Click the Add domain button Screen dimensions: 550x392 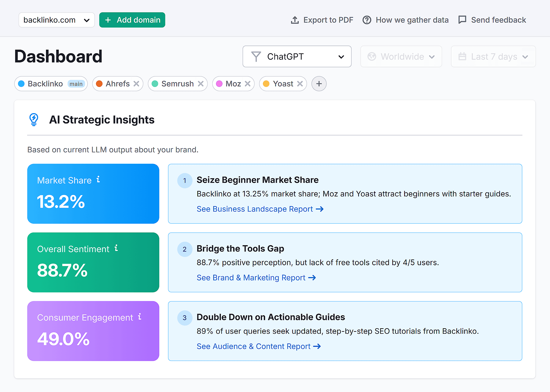point(132,20)
